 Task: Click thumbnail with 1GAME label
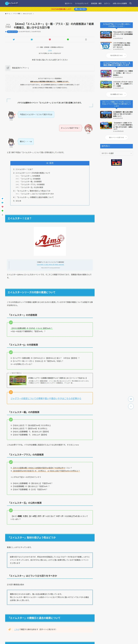tap(106, 125)
